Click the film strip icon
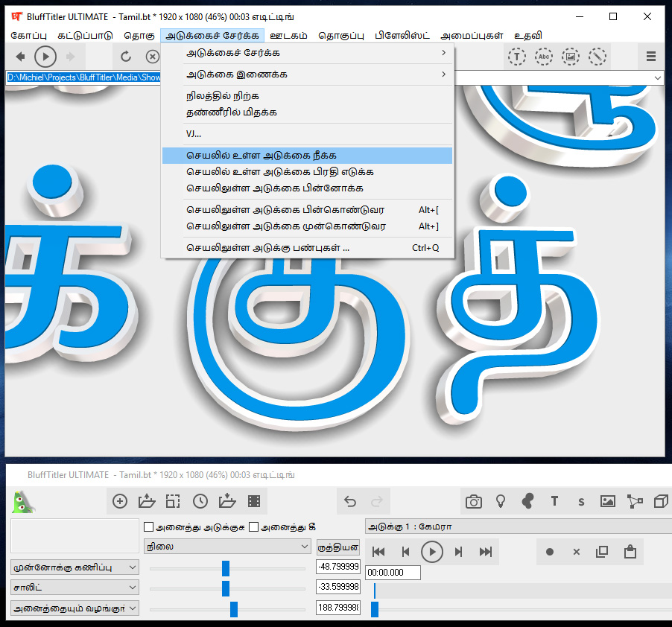This screenshot has height=627, width=672. click(254, 502)
